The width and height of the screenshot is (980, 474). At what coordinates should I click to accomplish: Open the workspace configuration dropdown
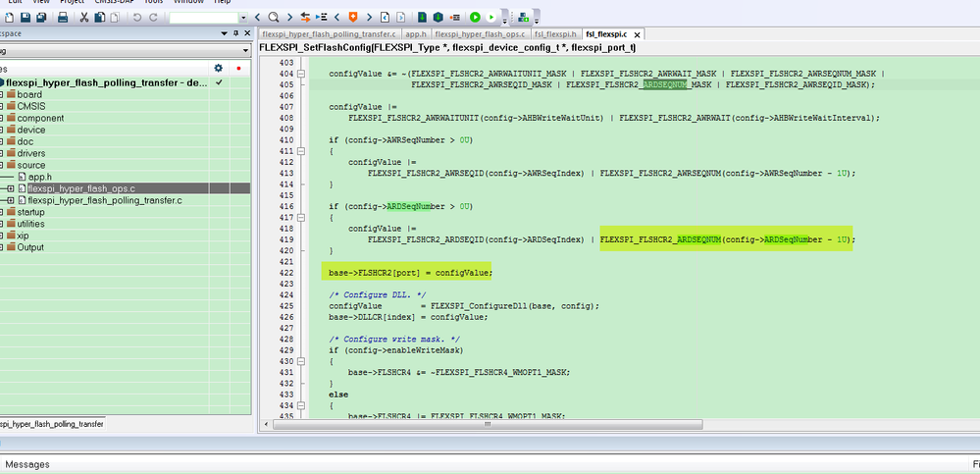[x=245, y=51]
